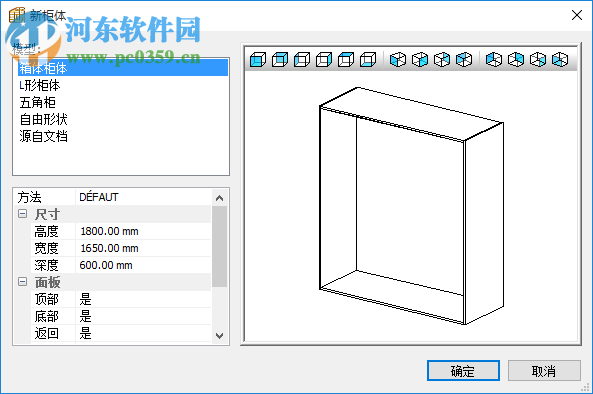Click the 高度 property label
The height and width of the screenshot is (394, 593).
[x=47, y=231]
